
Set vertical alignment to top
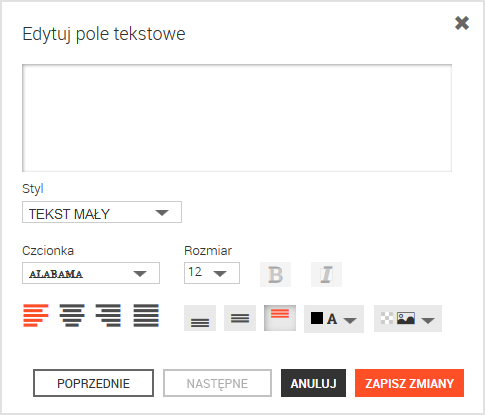(x=280, y=318)
